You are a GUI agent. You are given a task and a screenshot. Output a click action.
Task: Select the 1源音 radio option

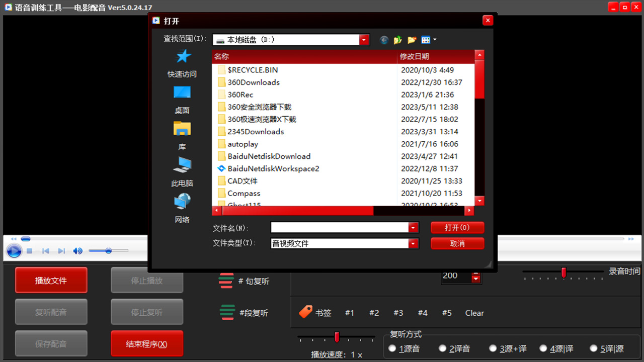coord(392,348)
